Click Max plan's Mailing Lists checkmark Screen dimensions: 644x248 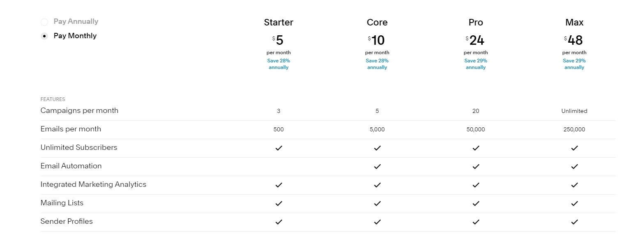click(x=575, y=203)
